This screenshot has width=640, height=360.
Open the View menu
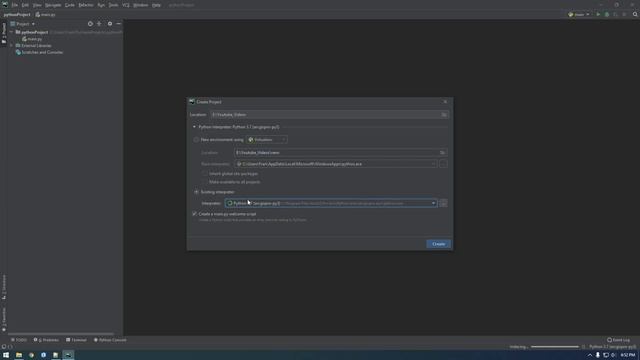point(37,5)
